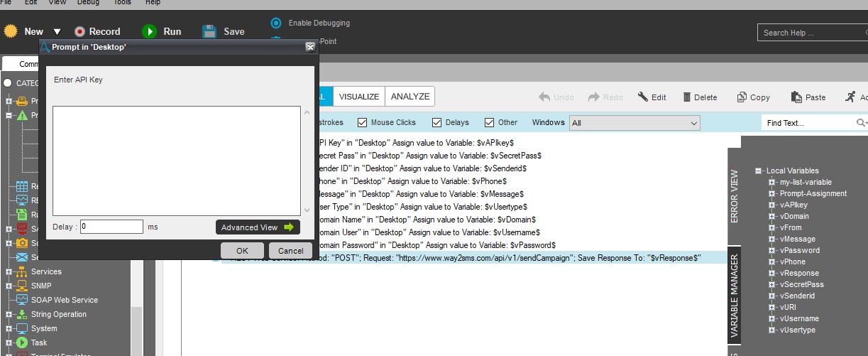This screenshot has width=868, height=356.
Task: Run the task with green play icon
Action: tap(149, 31)
